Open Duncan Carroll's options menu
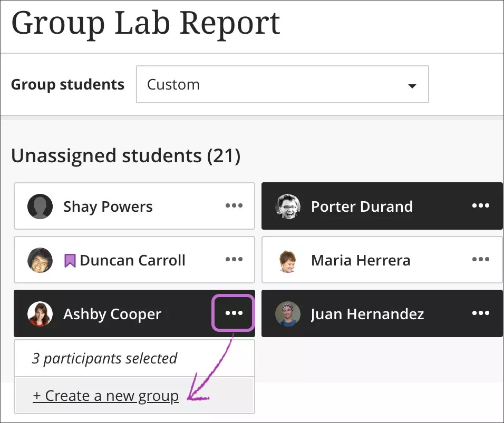Screen dimensions: 504x423 [x=234, y=260]
